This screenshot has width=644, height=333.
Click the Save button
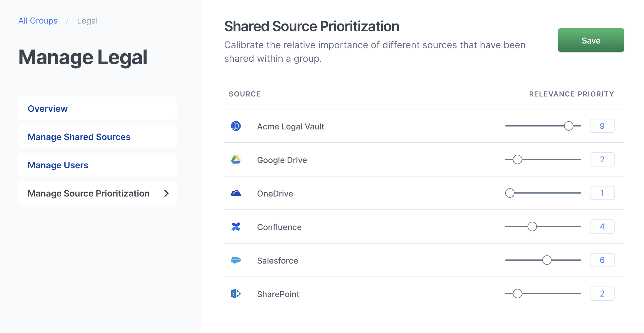point(590,40)
